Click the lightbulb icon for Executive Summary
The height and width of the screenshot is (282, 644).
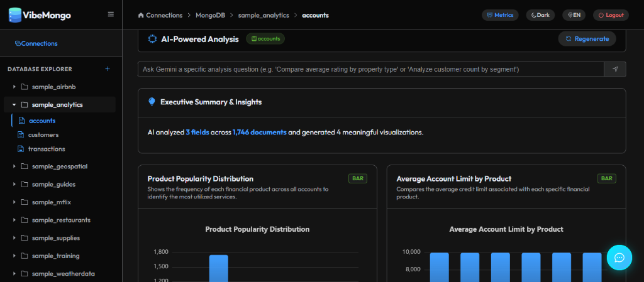pos(152,102)
